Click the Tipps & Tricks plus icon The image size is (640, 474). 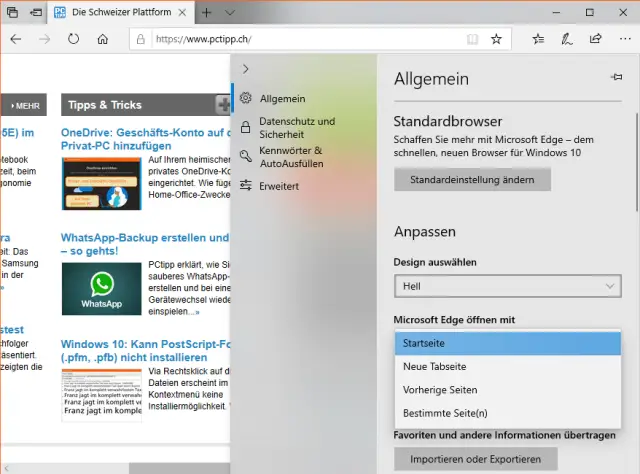223,105
